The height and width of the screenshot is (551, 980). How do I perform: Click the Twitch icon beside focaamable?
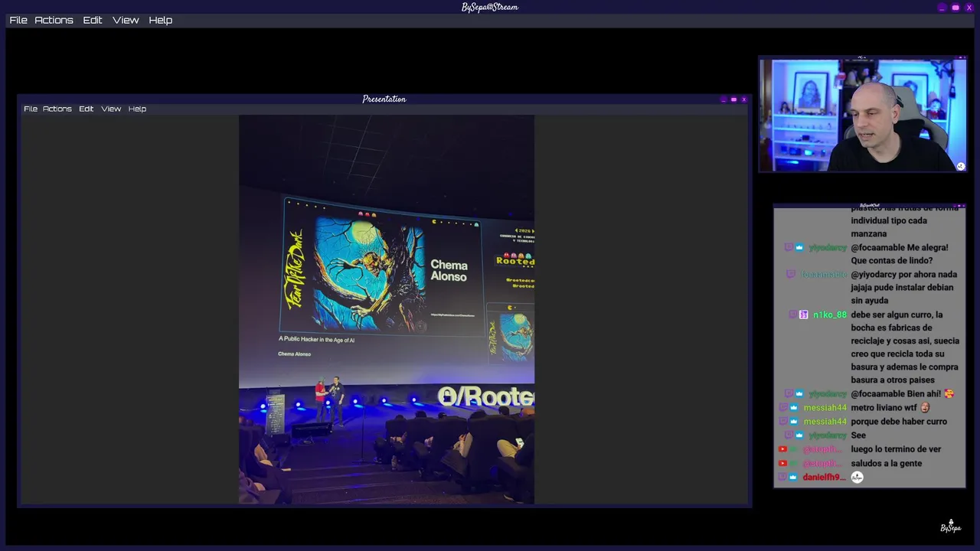click(x=791, y=275)
